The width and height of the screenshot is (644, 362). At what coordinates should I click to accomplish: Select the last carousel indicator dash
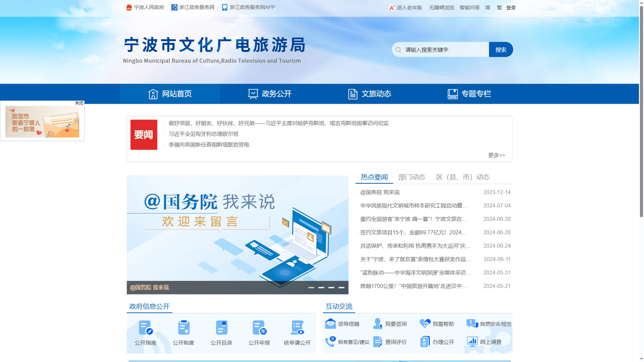(x=341, y=287)
